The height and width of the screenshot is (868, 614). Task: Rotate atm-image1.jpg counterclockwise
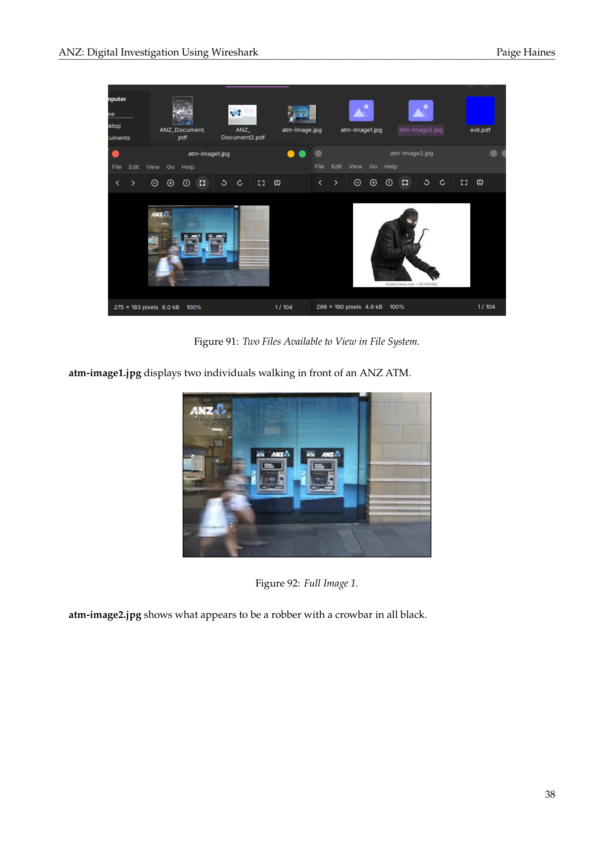224,183
